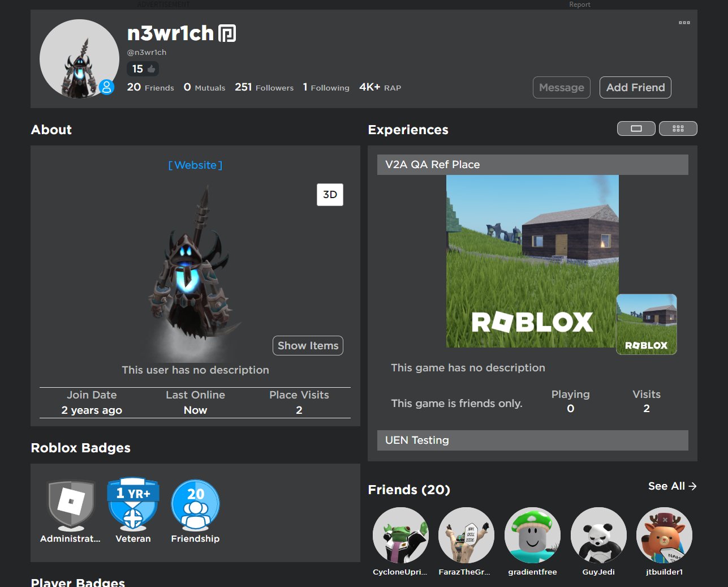Image resolution: width=728 pixels, height=587 pixels.
Task: Open the 251 Followers list
Action: pyautogui.click(x=264, y=87)
